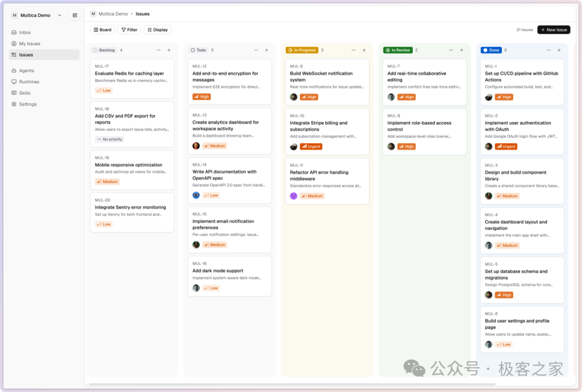The height and width of the screenshot is (392, 582).
Task: Open the Implement role-based access control issue
Action: (425, 132)
